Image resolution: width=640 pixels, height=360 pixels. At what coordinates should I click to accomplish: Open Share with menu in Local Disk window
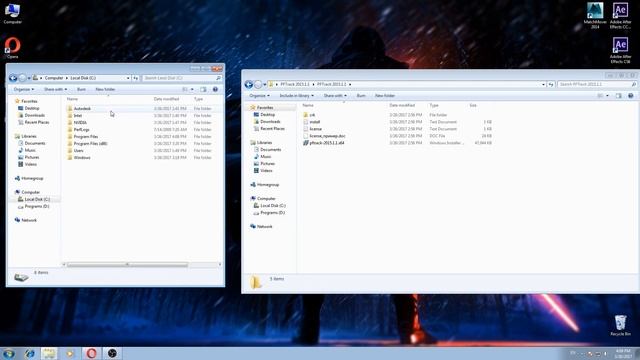[55, 89]
